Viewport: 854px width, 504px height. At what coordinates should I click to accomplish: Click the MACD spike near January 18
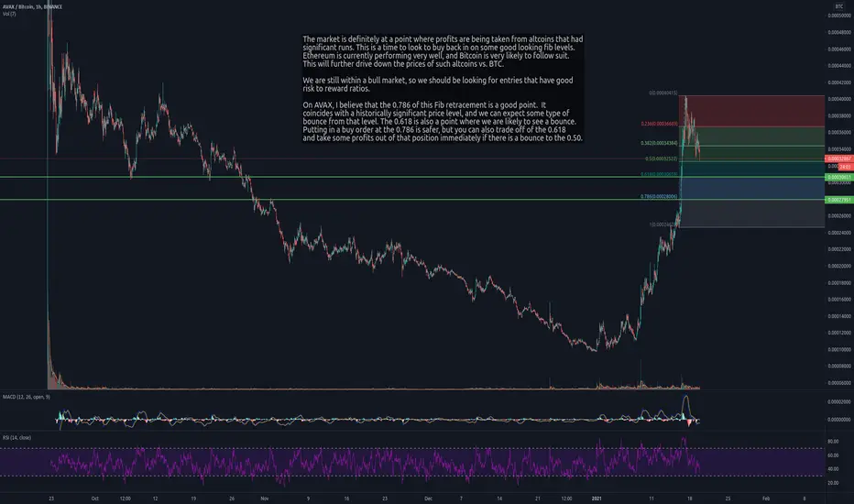tap(685, 406)
